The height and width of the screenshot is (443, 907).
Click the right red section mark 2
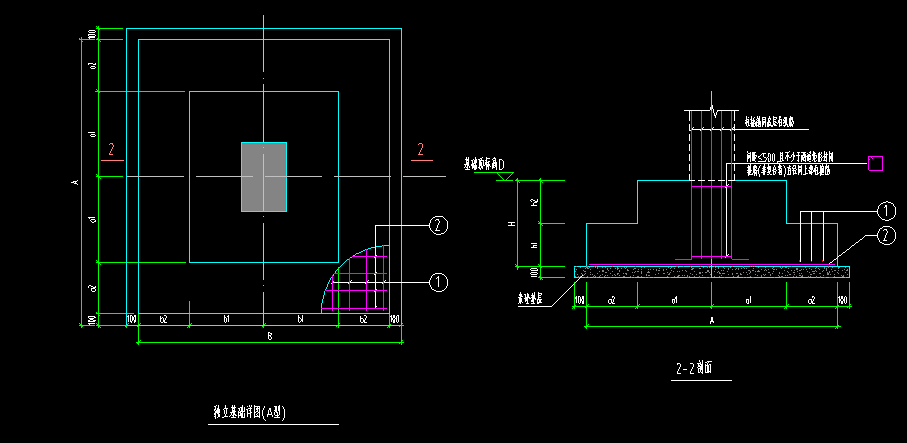[421, 150]
